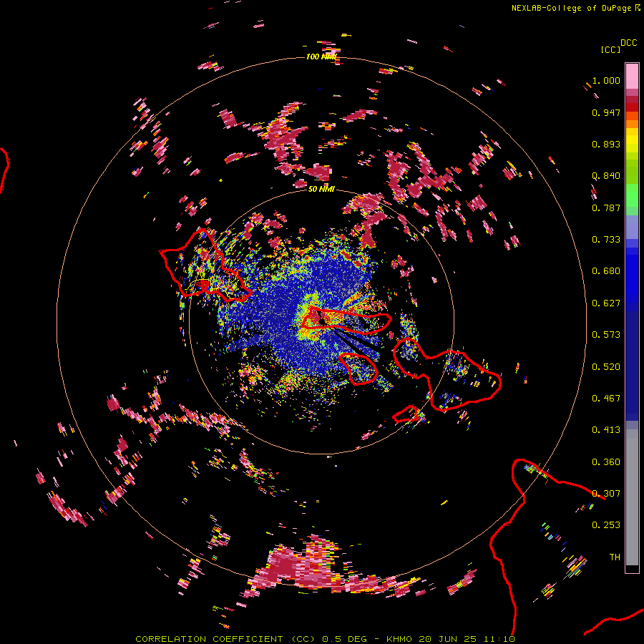Image resolution: width=644 pixels, height=644 pixels.
Task: Click the CORRELATION COEFFICIENT (CC) caption text
Action: click(225, 639)
